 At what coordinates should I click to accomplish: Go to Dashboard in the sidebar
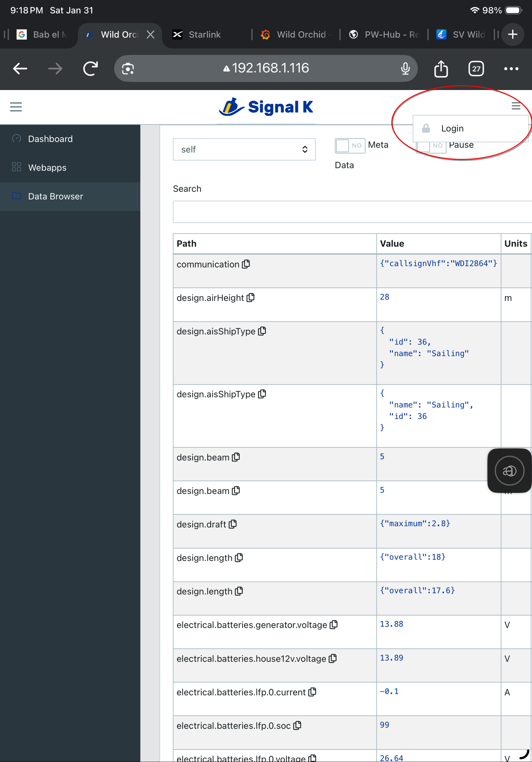tap(50, 139)
